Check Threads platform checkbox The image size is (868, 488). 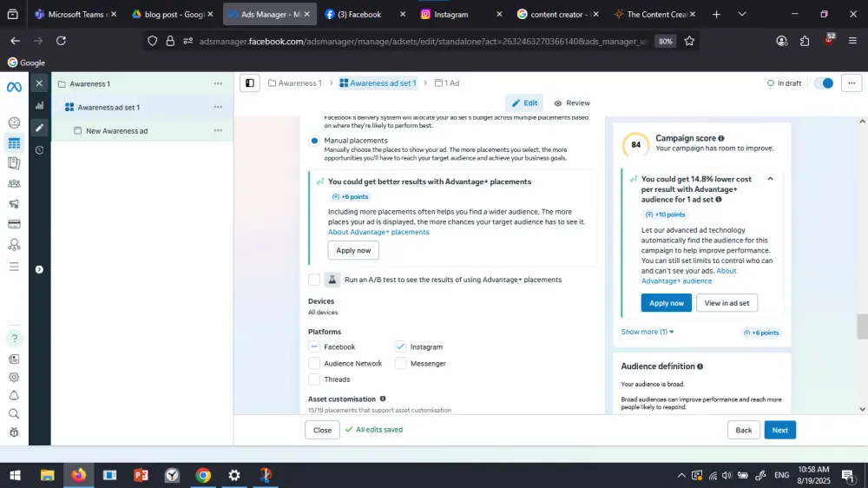(314, 379)
